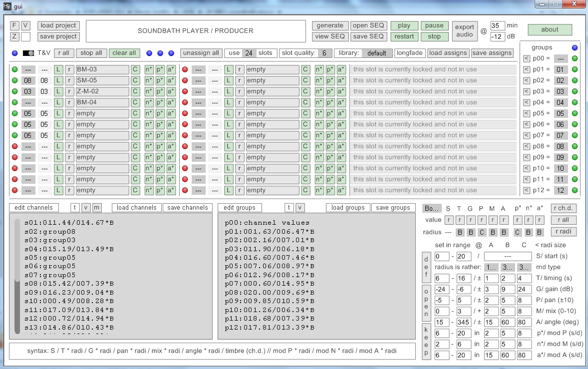
Task: Click the channels list vertical scrollbar
Action: pyautogui.click(x=17, y=275)
